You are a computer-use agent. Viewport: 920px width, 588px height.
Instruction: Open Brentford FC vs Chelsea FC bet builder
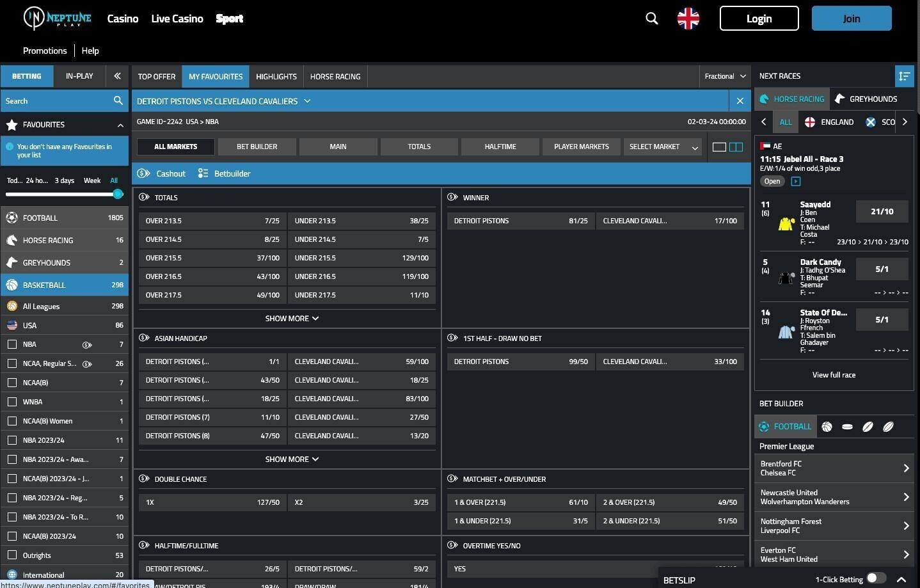pyautogui.click(x=834, y=468)
